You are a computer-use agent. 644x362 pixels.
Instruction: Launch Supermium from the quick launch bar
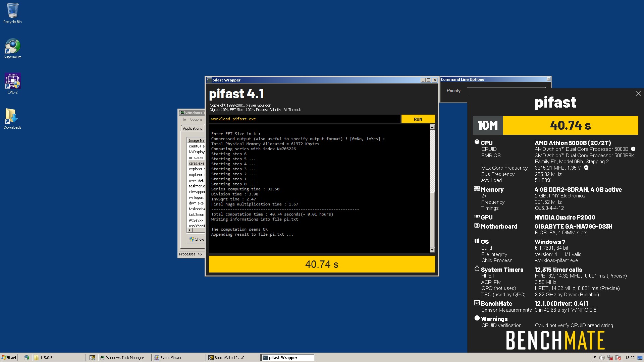click(x=26, y=358)
